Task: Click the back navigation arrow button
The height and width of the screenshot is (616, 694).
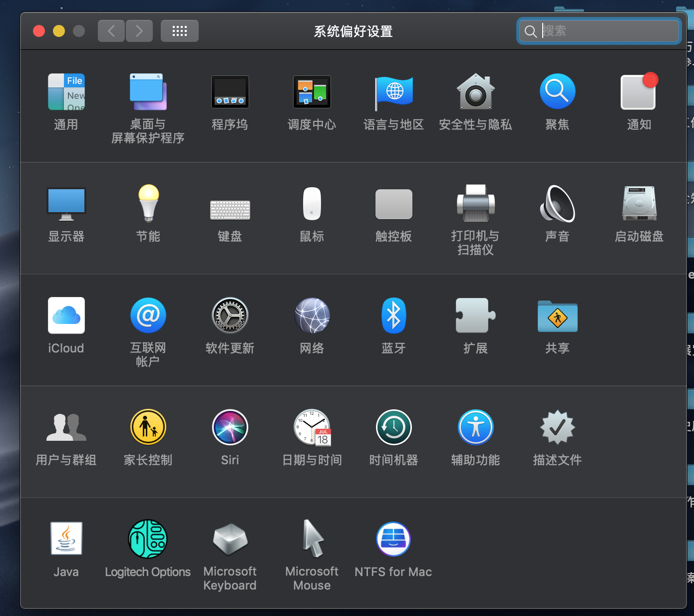Action: 111,31
